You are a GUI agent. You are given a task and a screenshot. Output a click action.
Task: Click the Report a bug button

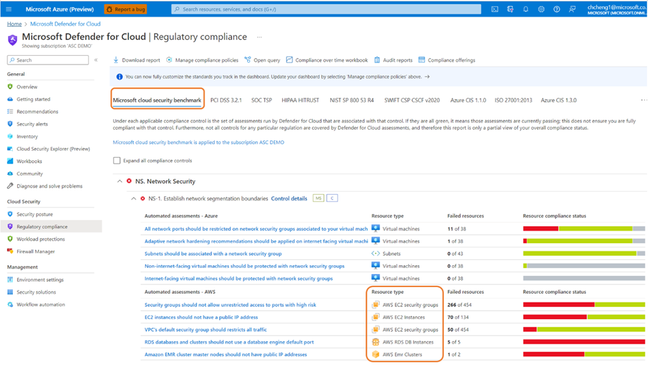coord(126,9)
